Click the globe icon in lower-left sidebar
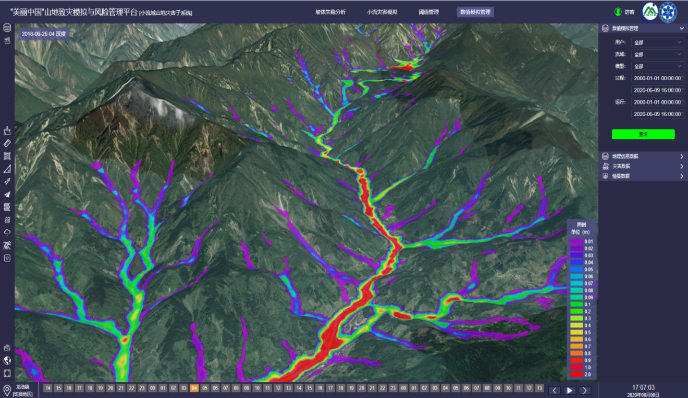This screenshot has width=688, height=398. pyautogui.click(x=7, y=360)
